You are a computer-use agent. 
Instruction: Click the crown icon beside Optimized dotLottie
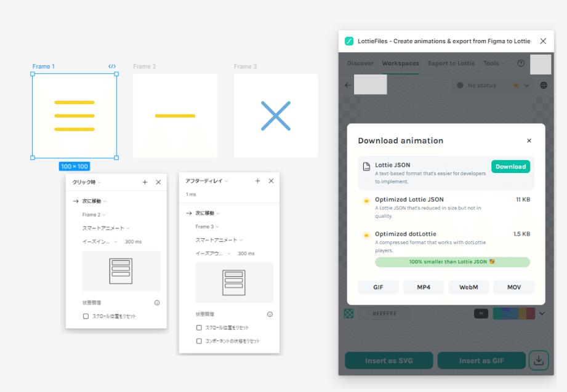point(366,236)
